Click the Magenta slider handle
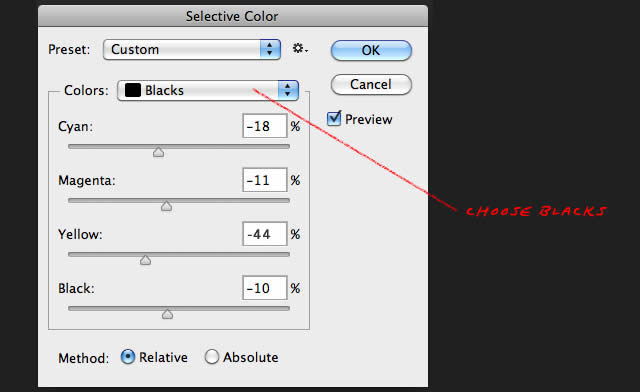Viewport: 640px width, 392px height. coord(166,206)
